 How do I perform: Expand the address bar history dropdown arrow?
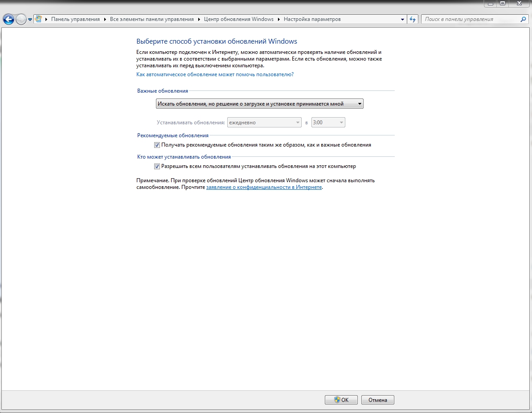(402, 20)
